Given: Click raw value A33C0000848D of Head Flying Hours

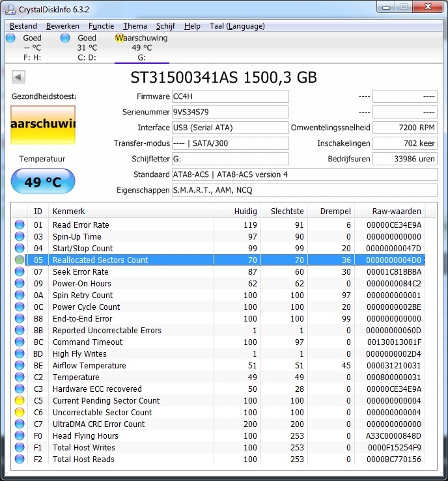Looking at the screenshot, I should [x=393, y=435].
